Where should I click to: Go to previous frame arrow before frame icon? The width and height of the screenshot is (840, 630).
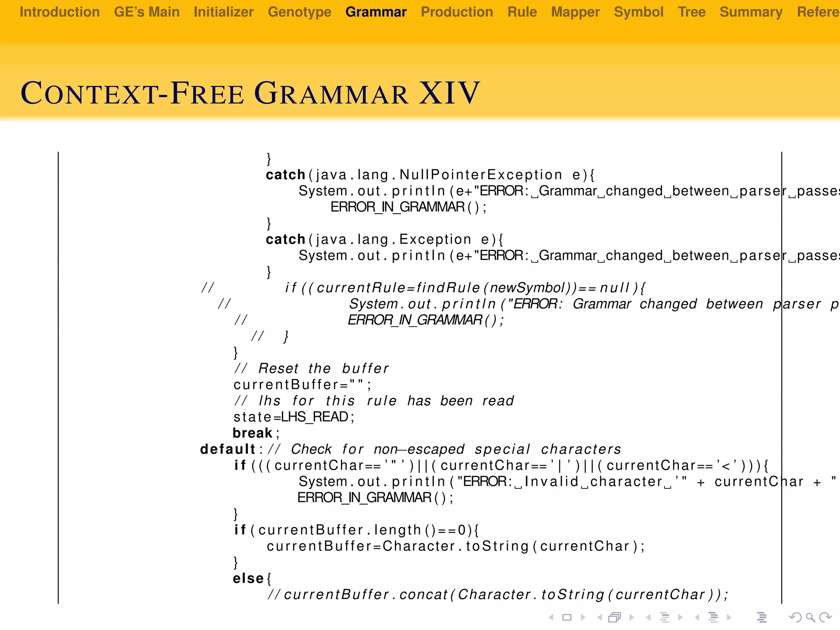(x=599, y=617)
